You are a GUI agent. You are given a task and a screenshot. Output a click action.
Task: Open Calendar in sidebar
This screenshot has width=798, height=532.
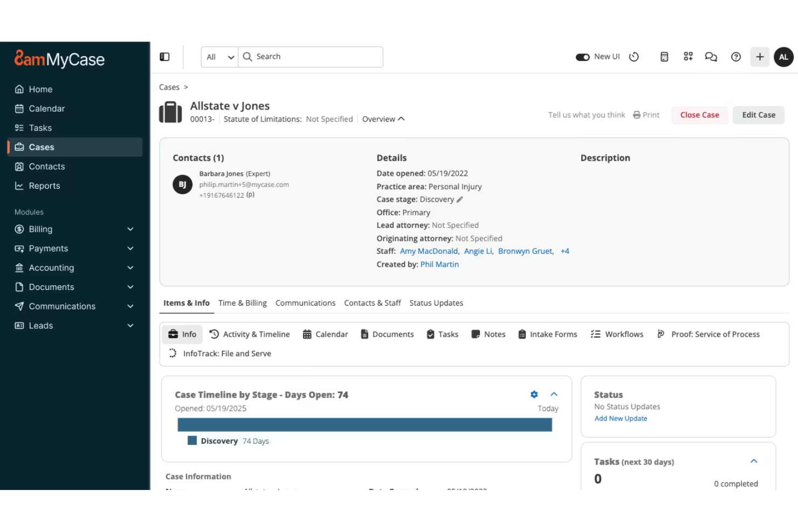tap(75, 108)
